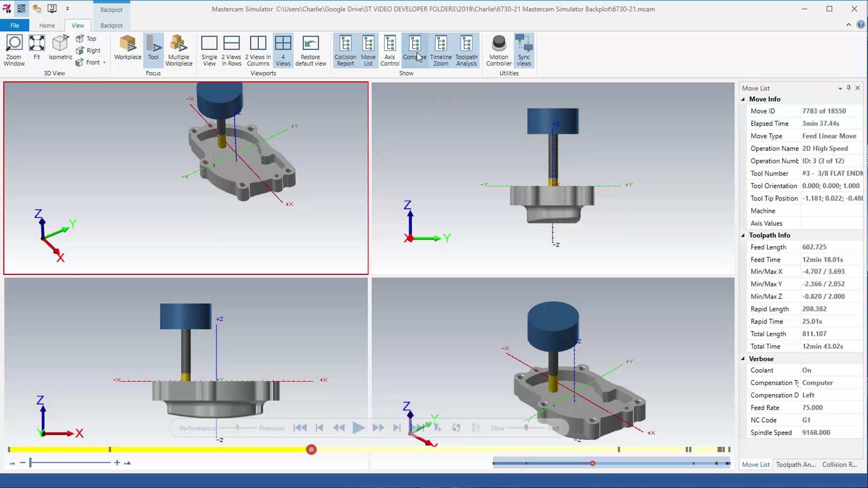868x488 pixels.
Task: Switch to Collision Report bottom tab
Action: tap(839, 465)
